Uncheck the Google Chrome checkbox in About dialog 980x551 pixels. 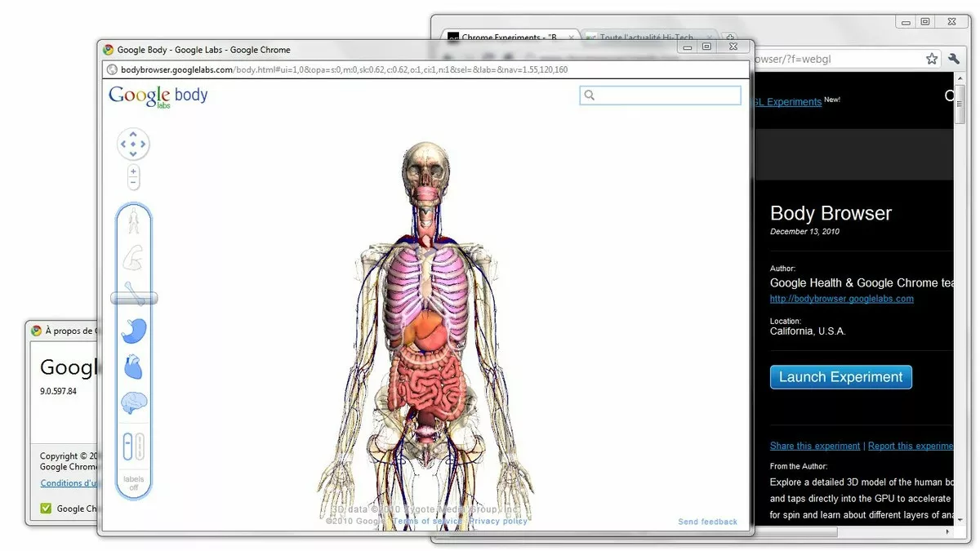coord(47,508)
